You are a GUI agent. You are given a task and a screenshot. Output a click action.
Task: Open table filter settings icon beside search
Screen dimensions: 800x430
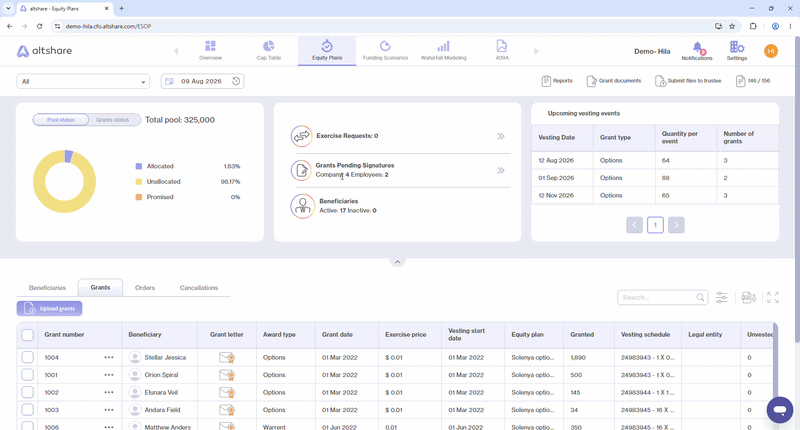click(x=721, y=297)
